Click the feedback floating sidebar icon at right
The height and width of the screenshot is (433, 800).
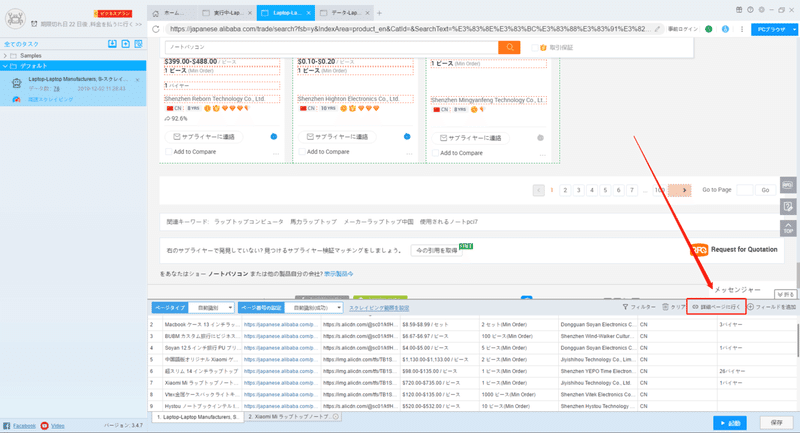[788, 206]
